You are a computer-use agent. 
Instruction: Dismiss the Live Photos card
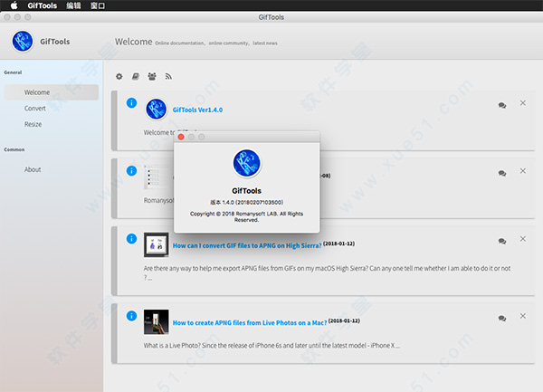click(523, 316)
